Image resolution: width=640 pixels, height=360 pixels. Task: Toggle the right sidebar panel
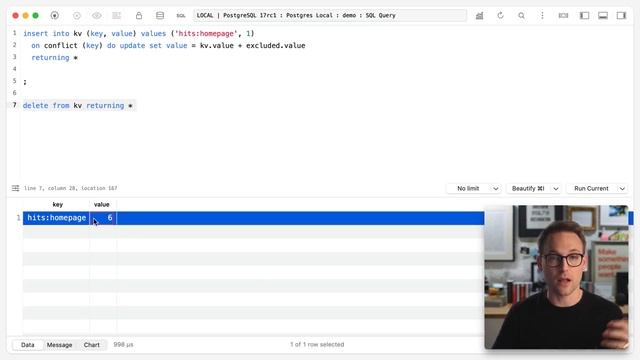[x=621, y=16]
